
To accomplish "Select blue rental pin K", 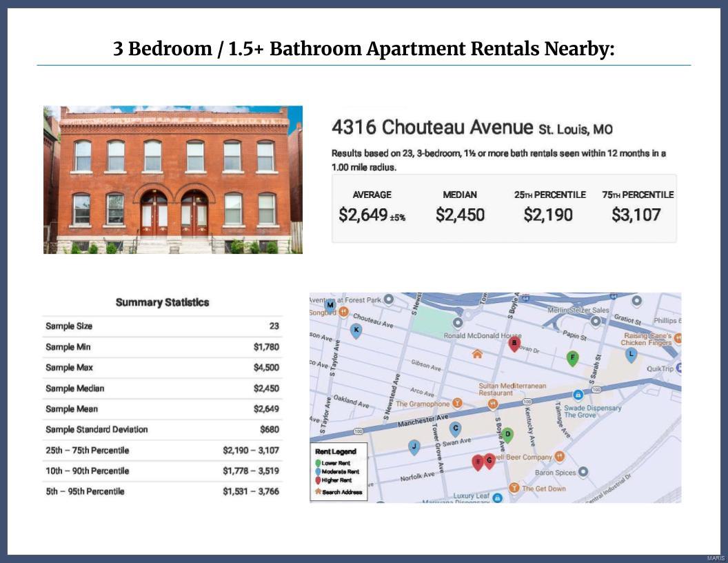I will pos(356,330).
